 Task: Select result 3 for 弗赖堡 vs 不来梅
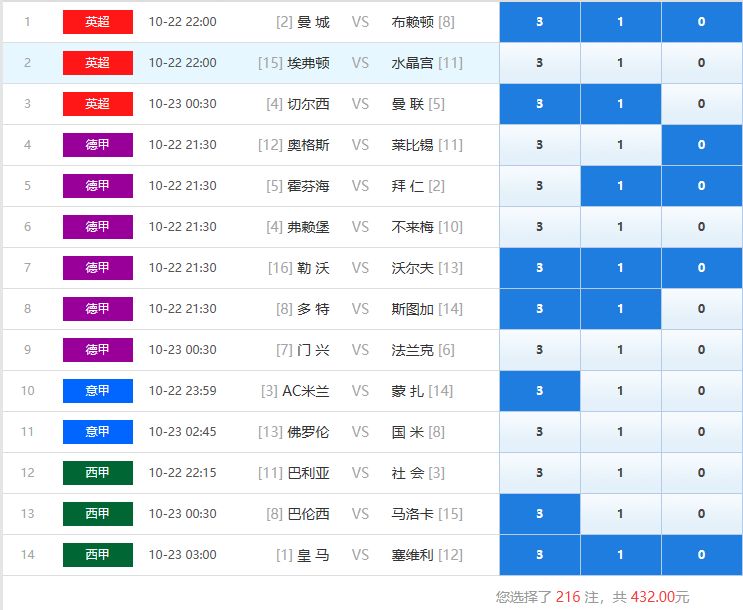(540, 227)
